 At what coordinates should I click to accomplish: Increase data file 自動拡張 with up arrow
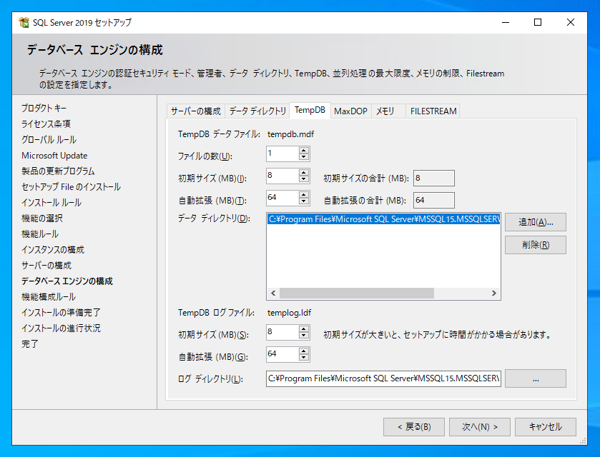coord(304,195)
